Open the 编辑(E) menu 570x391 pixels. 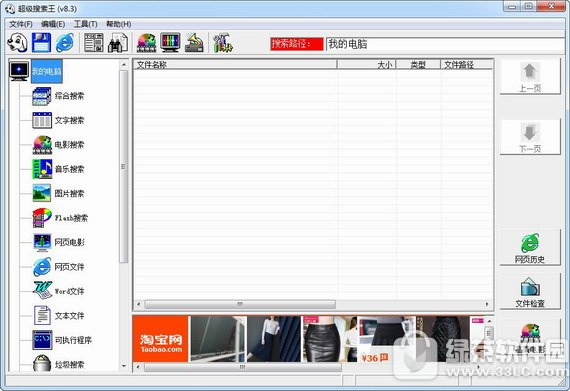point(53,24)
